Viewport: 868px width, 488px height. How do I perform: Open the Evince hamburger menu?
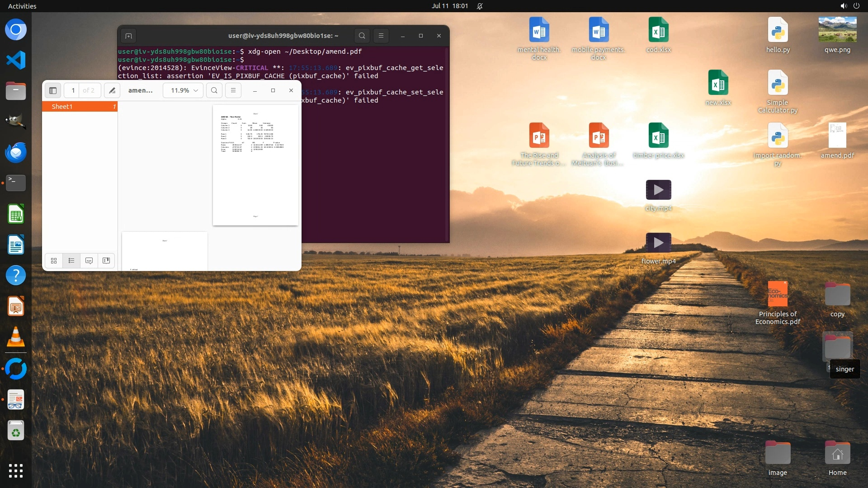point(233,90)
